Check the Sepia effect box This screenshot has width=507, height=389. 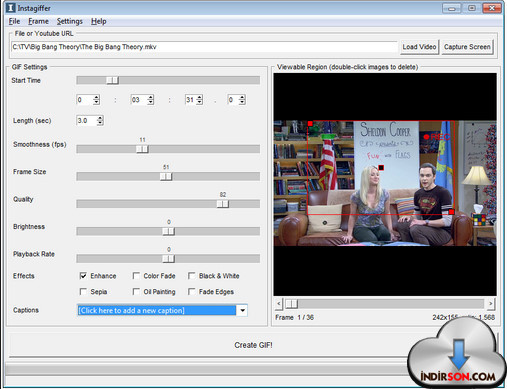click(83, 292)
